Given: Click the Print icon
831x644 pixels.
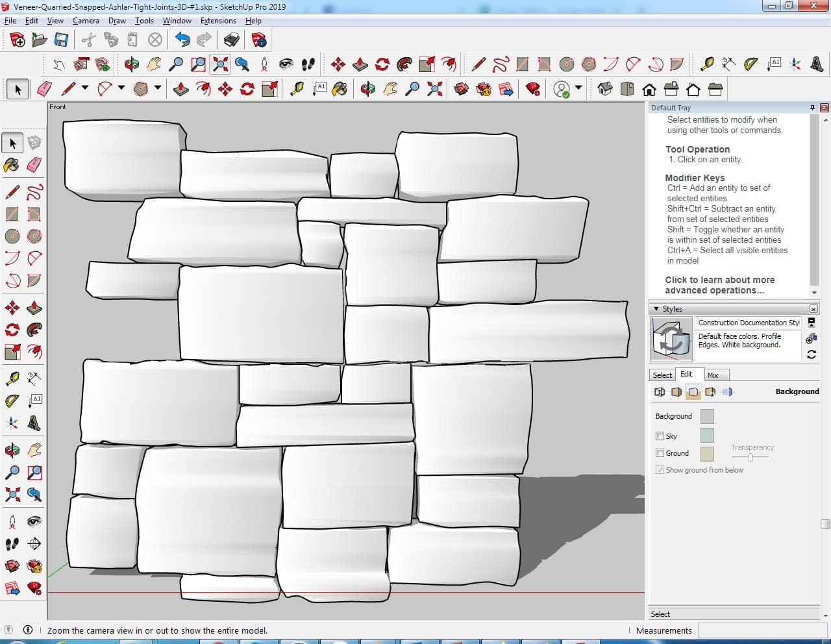Looking at the screenshot, I should (x=232, y=40).
